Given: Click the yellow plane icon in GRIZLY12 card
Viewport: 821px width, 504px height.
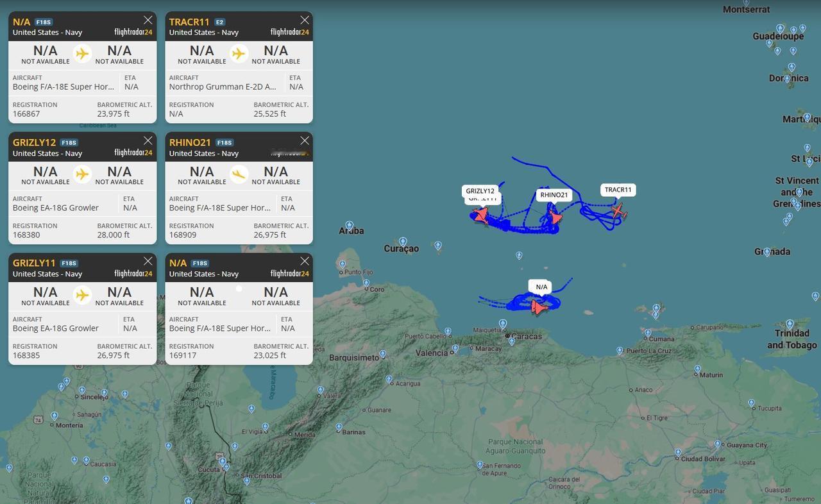Looking at the screenshot, I should pyautogui.click(x=82, y=174).
